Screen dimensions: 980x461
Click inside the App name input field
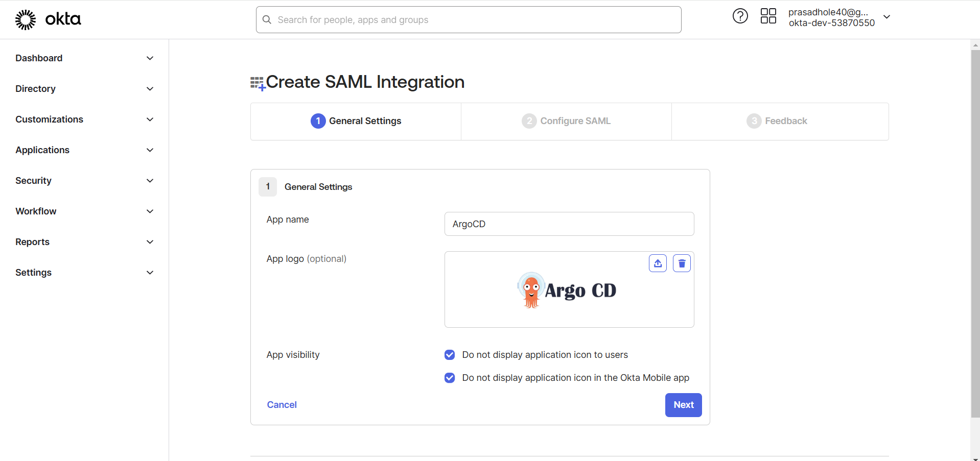[569, 224]
